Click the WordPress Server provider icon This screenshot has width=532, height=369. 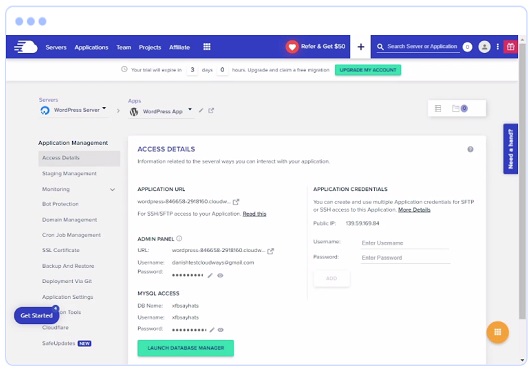point(45,110)
